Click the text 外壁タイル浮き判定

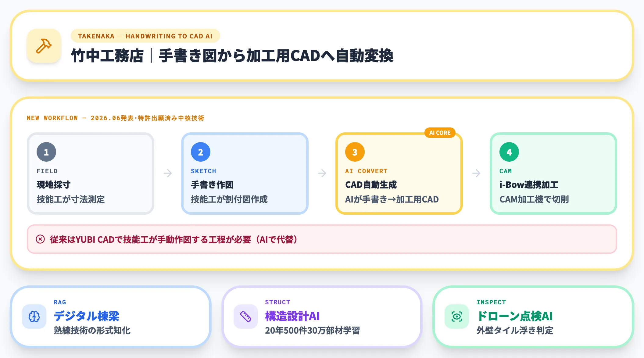point(515,331)
